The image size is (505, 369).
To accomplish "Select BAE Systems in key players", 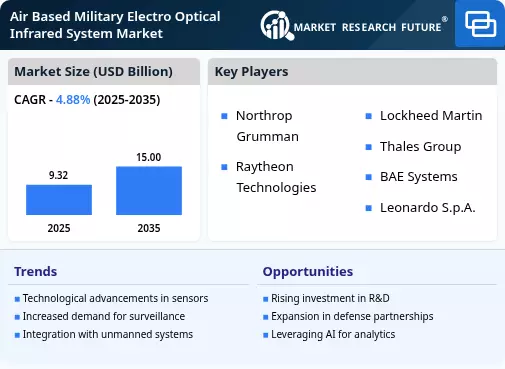I will tap(419, 177).
